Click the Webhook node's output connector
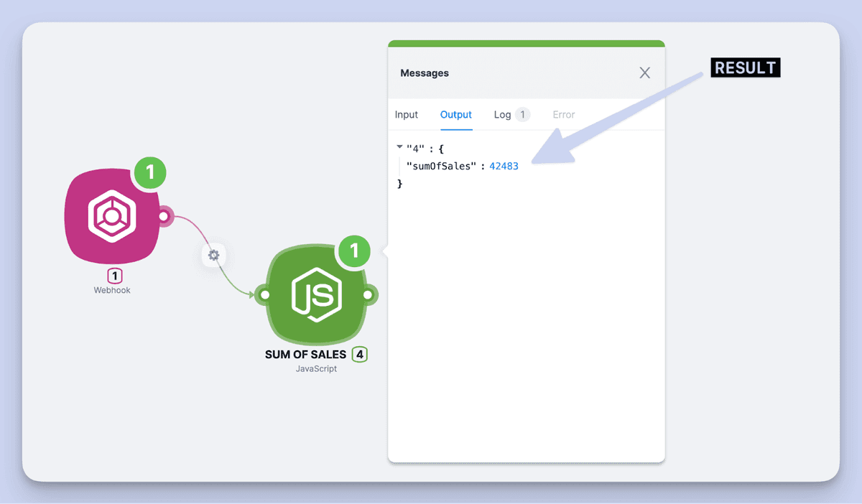 click(164, 216)
